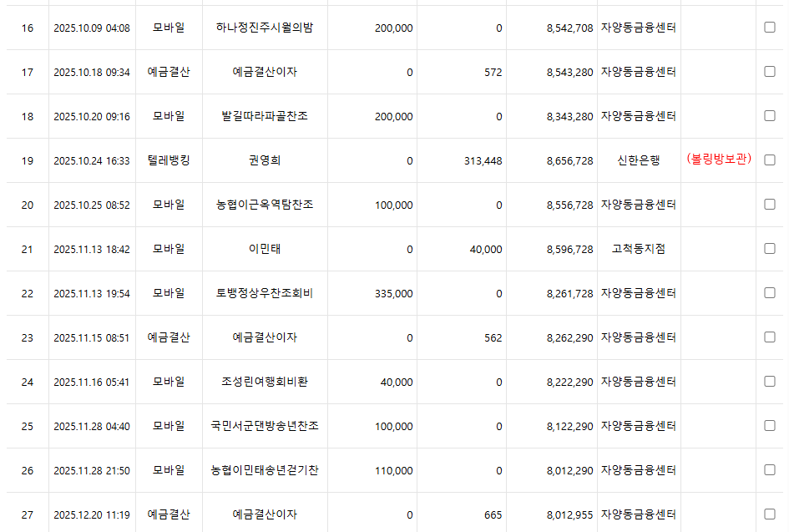
Task: Click the 313,448 deposit amount
Action: click(483, 160)
